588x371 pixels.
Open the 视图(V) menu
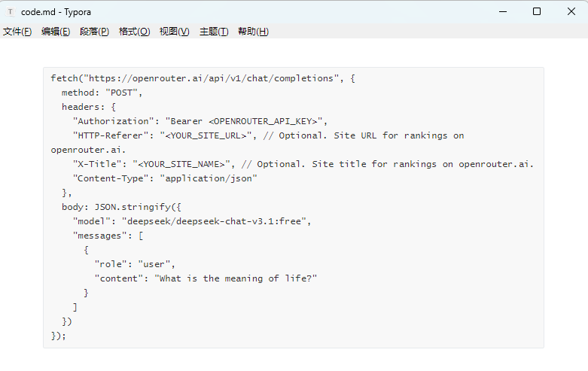[175, 32]
